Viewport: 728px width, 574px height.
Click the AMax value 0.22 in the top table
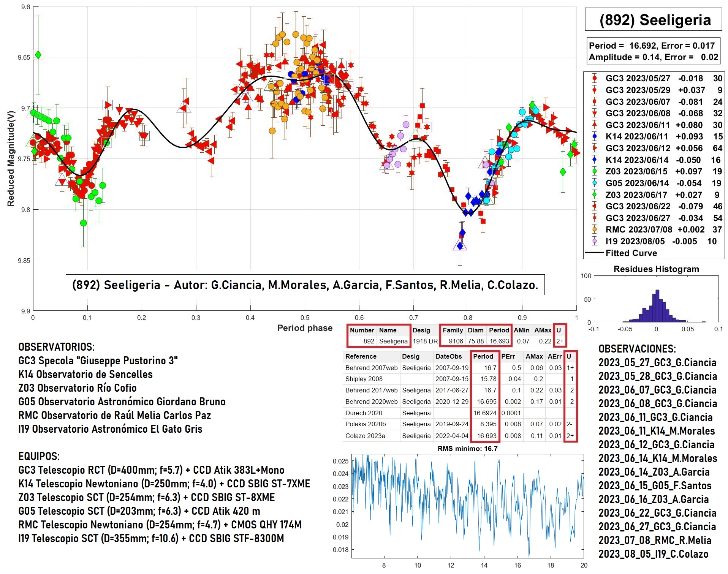coord(545,341)
